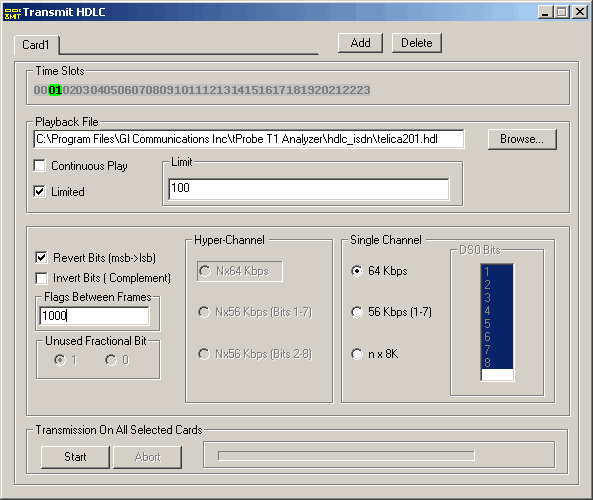Click into the Limit input field
593x500 pixels.
309,189
